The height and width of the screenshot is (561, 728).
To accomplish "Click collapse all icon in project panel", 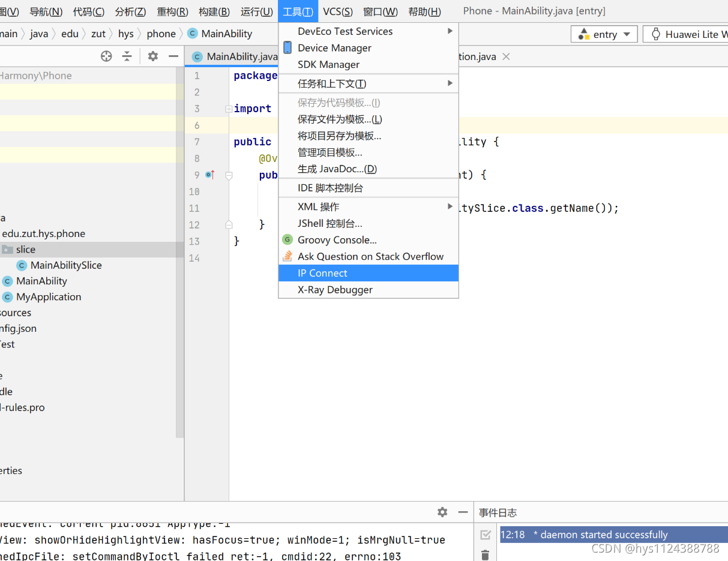I will (127, 56).
